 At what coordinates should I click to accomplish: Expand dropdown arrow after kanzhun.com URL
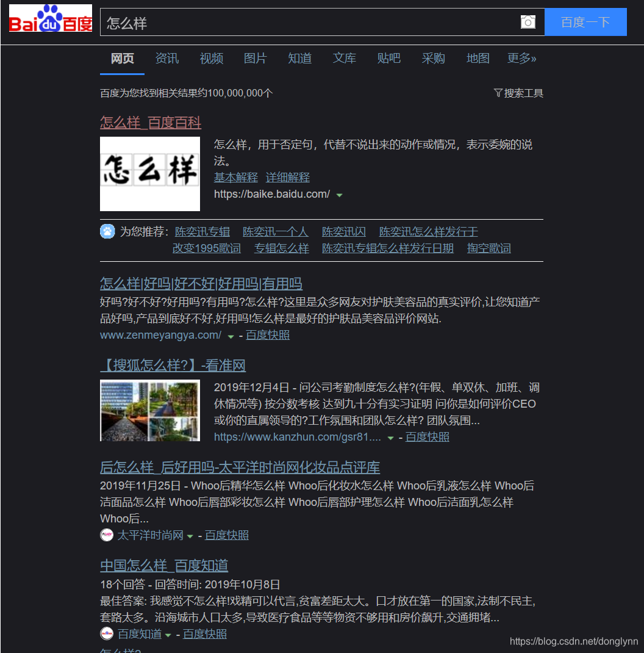390,438
